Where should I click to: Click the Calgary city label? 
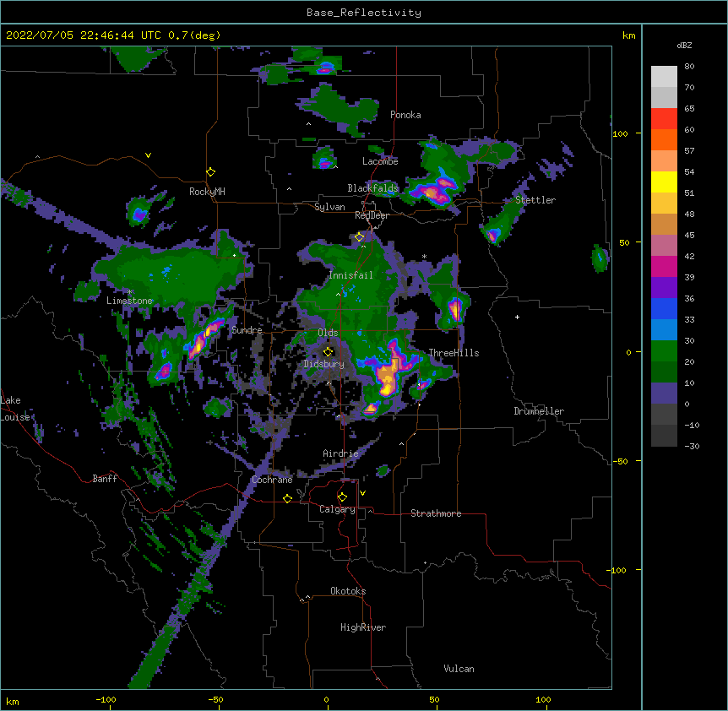click(x=337, y=509)
